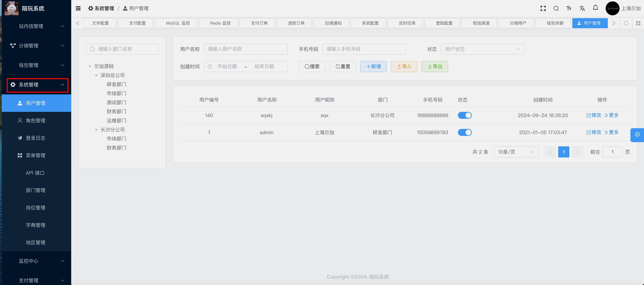
Task: Toggle status switch for user sqxkj
Action: point(465,115)
